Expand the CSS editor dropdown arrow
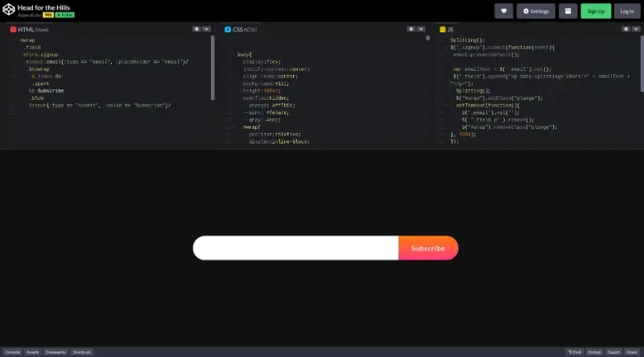The image size is (644, 357). click(421, 29)
